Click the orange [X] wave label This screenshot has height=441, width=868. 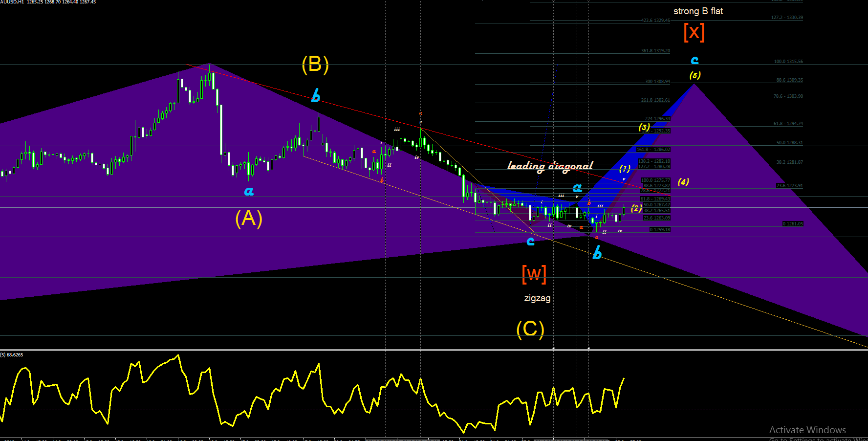pos(694,32)
